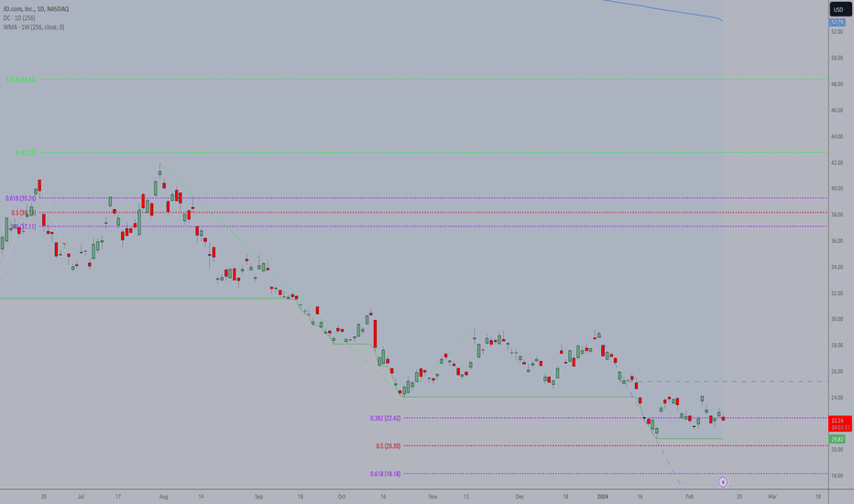Click the upper red 0.5 Fibonacci label
The image size is (854, 504).
tap(24, 213)
